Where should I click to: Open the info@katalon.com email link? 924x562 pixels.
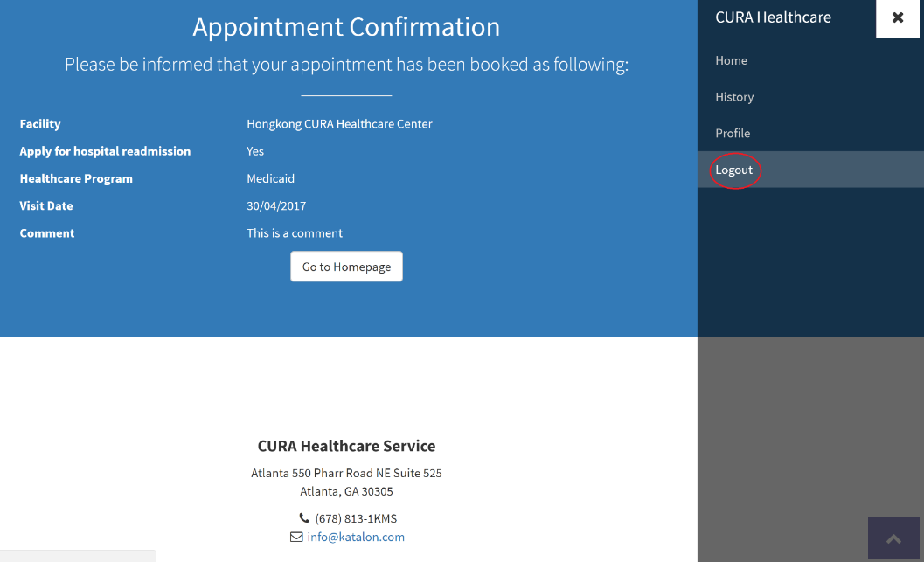[356, 537]
